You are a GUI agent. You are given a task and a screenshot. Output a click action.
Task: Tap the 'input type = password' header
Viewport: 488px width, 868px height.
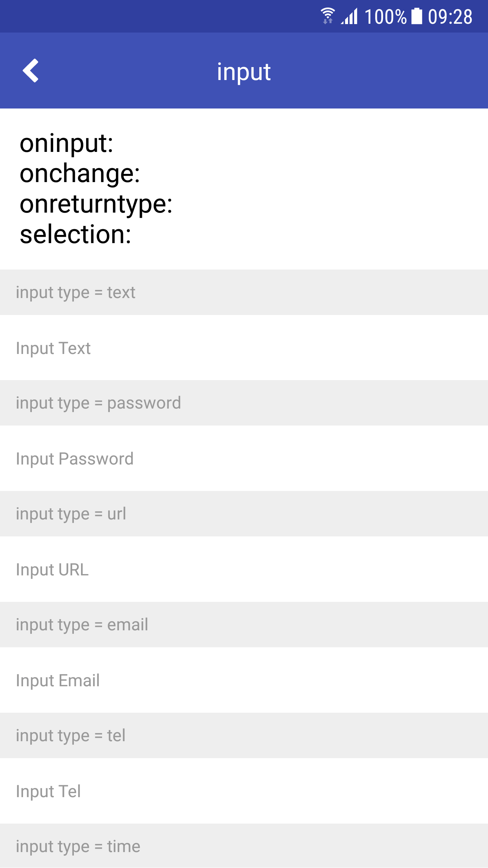98,403
